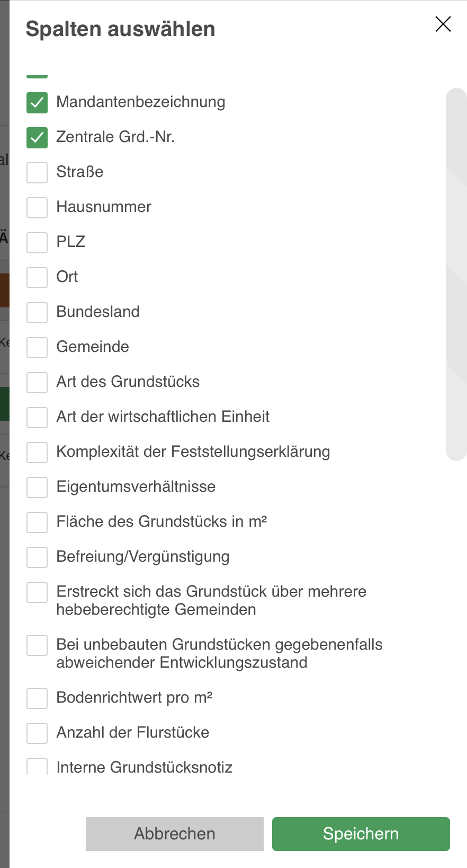Save column selection with Speichern
This screenshot has height=868, width=467.
361,834
